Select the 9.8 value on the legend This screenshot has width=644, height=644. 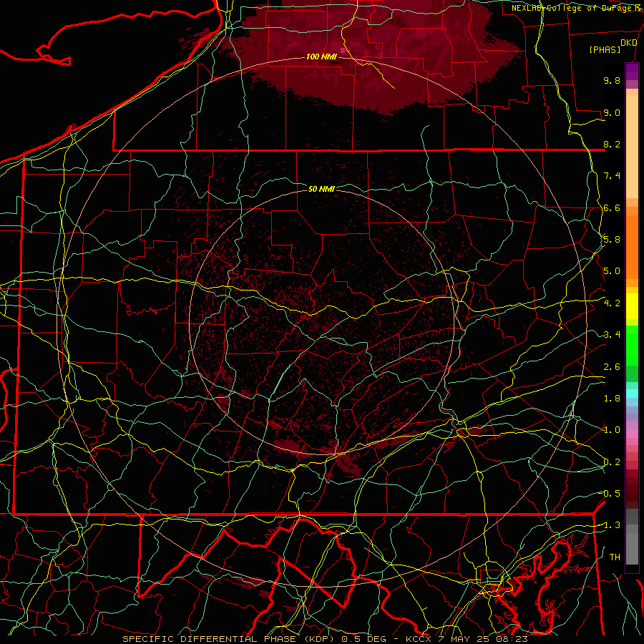612,81
